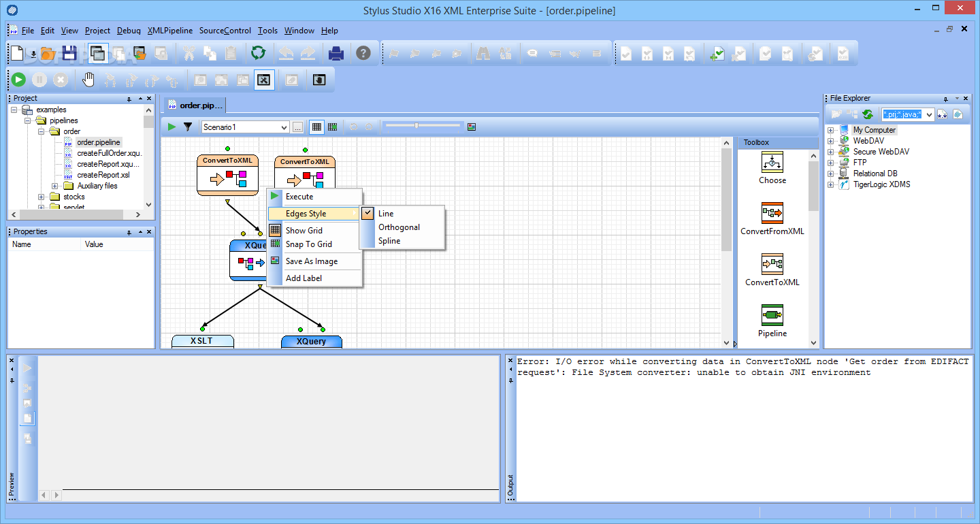Run pipeline with the small green play icon
The image size is (980, 524).
click(x=171, y=127)
